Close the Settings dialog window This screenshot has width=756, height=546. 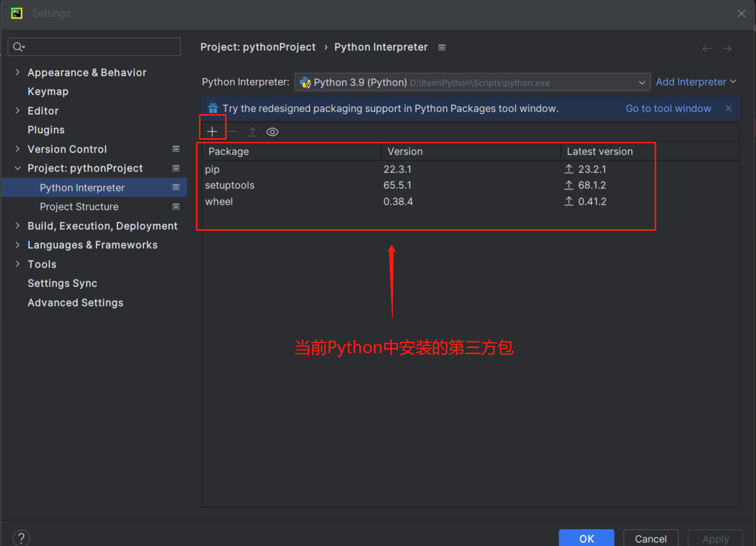(x=741, y=14)
